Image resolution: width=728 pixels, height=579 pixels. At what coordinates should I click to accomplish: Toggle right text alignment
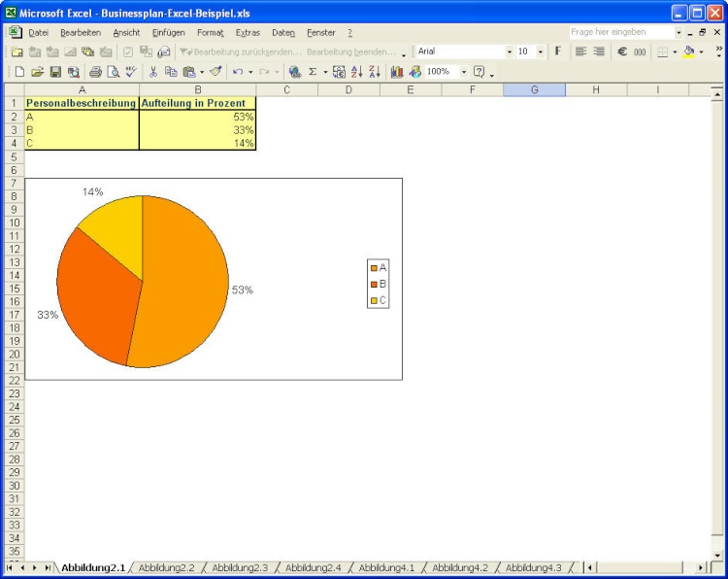click(x=599, y=51)
